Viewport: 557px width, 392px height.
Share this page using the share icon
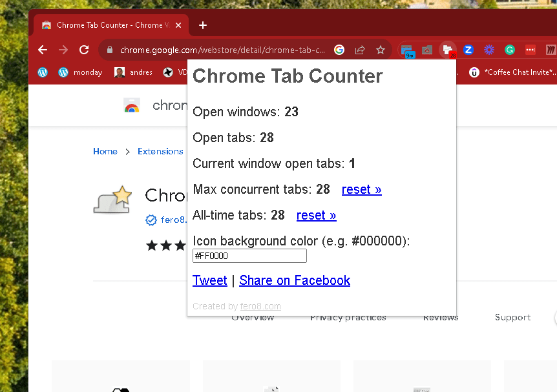(360, 50)
